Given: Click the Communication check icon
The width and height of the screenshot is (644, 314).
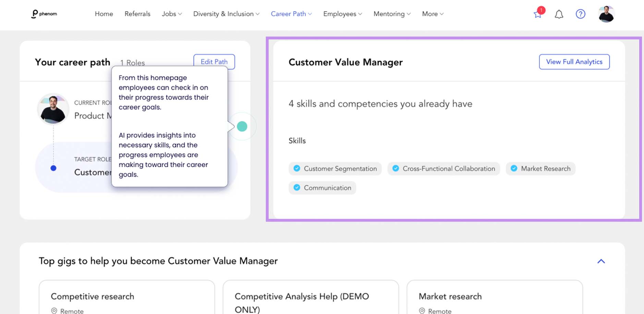Looking at the screenshot, I should [297, 188].
